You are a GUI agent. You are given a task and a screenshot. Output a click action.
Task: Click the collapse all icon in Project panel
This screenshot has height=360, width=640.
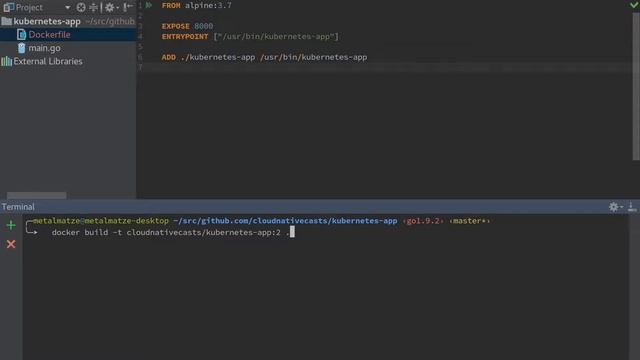[x=94, y=7]
